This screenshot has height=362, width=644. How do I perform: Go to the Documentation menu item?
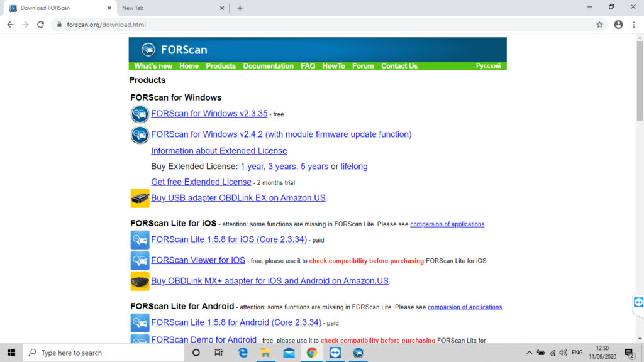[269, 66]
